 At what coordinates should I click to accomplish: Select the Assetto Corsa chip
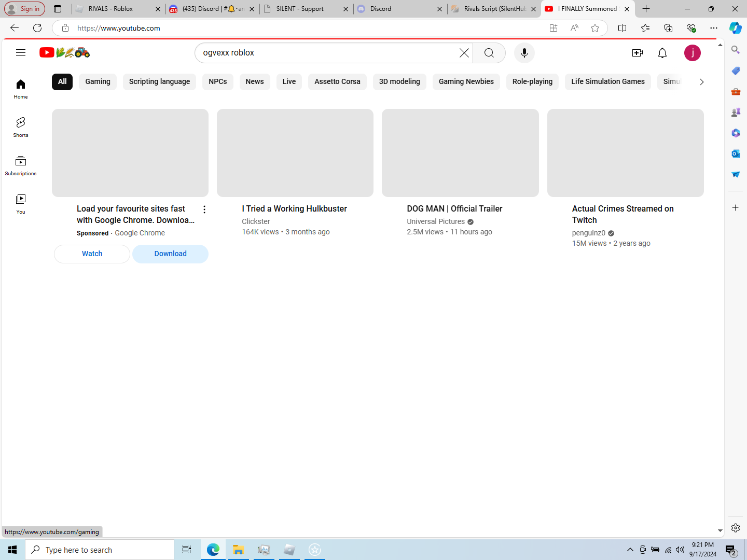337,81
